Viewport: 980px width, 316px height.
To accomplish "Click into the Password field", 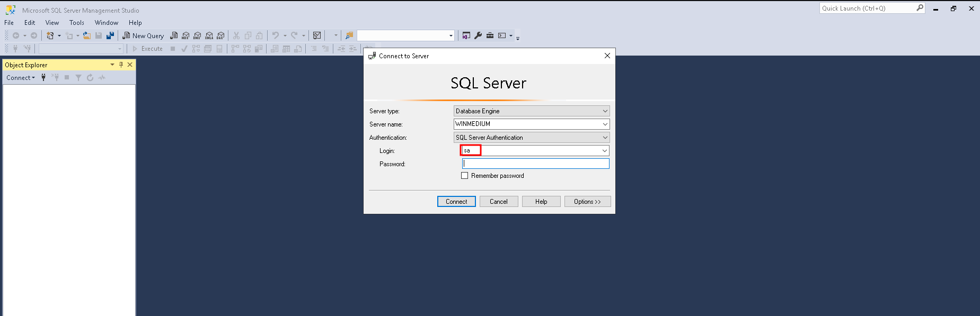I will (535, 164).
